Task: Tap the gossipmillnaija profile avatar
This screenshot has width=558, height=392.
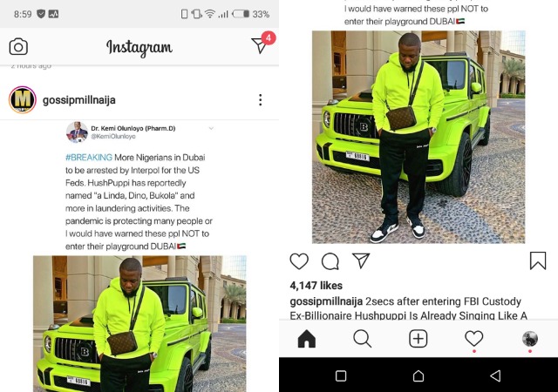Action: click(23, 100)
